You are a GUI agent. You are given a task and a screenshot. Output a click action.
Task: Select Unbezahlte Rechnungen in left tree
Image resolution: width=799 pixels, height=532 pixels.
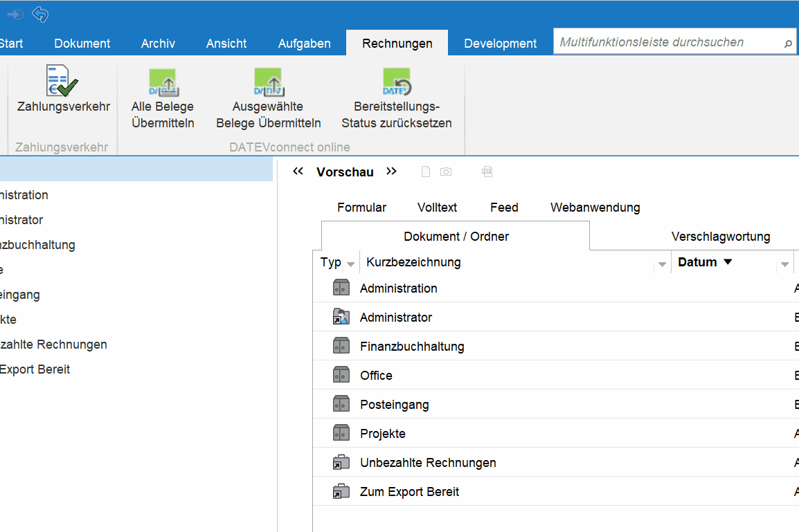click(x=53, y=345)
